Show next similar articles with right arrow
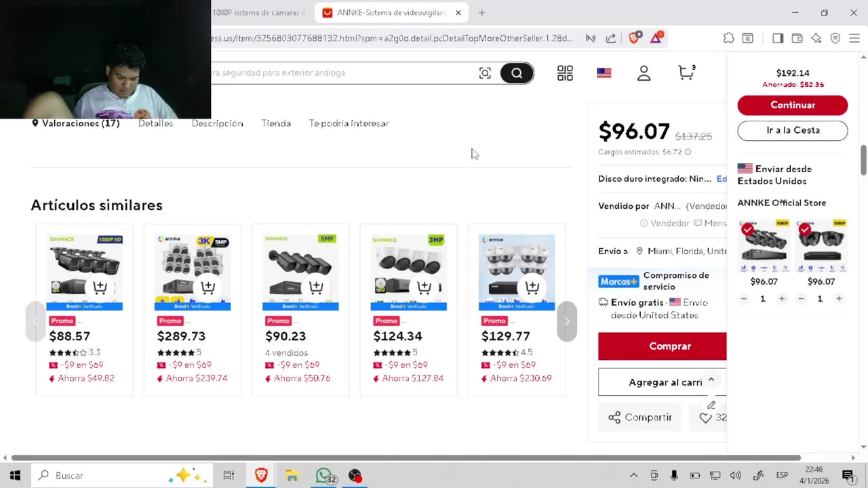 [567, 321]
